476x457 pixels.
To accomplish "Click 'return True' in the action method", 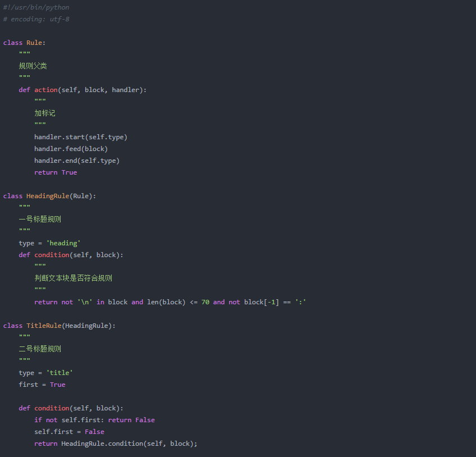I will pyautogui.click(x=56, y=172).
